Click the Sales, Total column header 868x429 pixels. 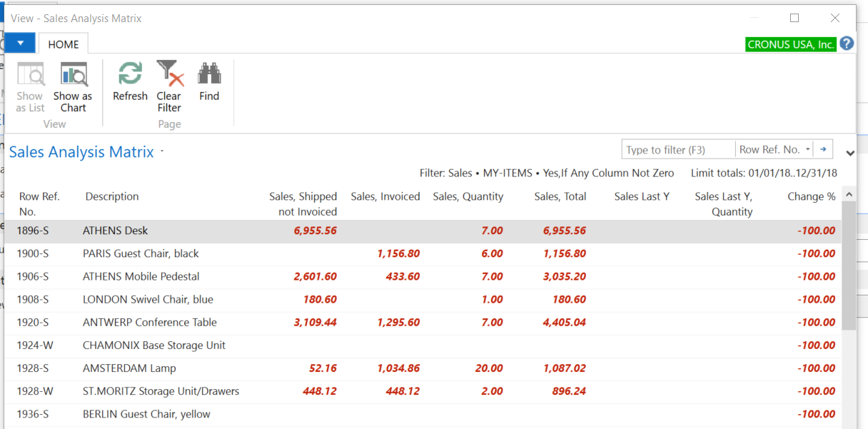(x=560, y=196)
